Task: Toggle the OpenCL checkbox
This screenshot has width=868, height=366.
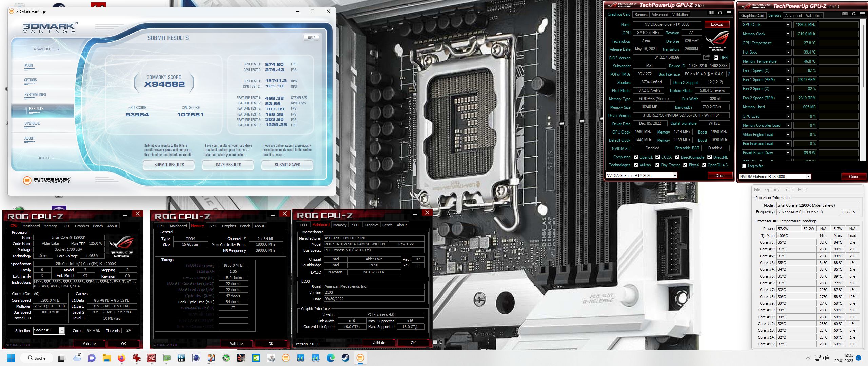Action: pos(636,157)
